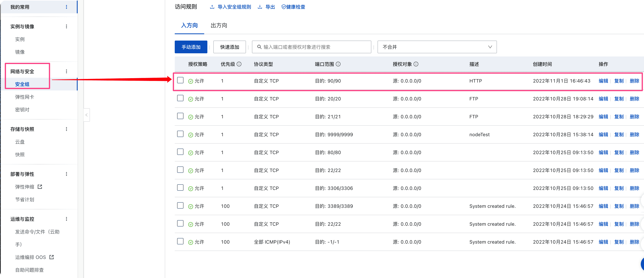This screenshot has width=644, height=278.
Task: Open 节省计划 in the sidebar
Action: click(x=24, y=200)
